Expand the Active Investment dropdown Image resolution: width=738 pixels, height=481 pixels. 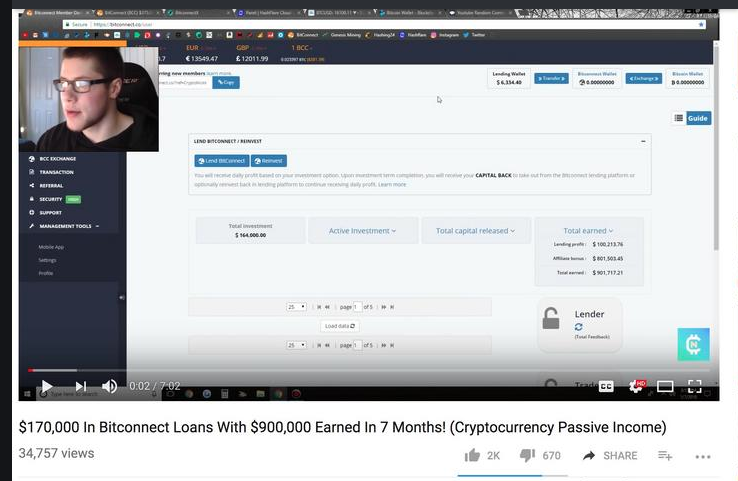[362, 231]
